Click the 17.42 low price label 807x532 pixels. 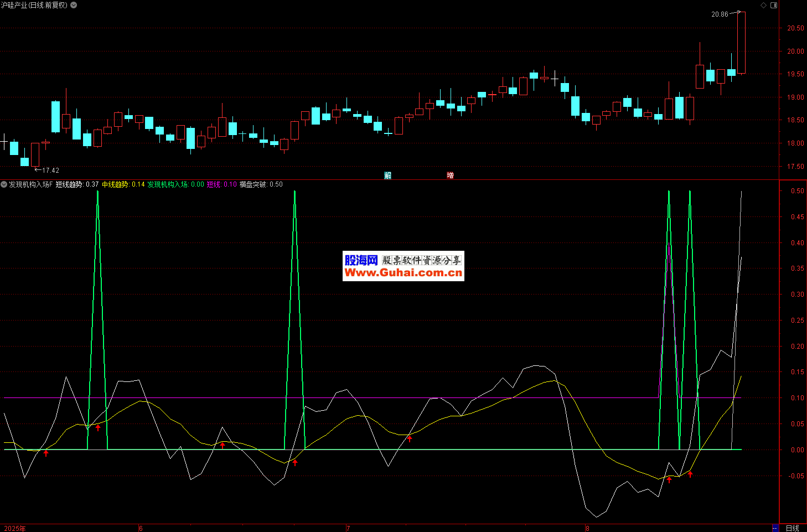click(x=50, y=171)
